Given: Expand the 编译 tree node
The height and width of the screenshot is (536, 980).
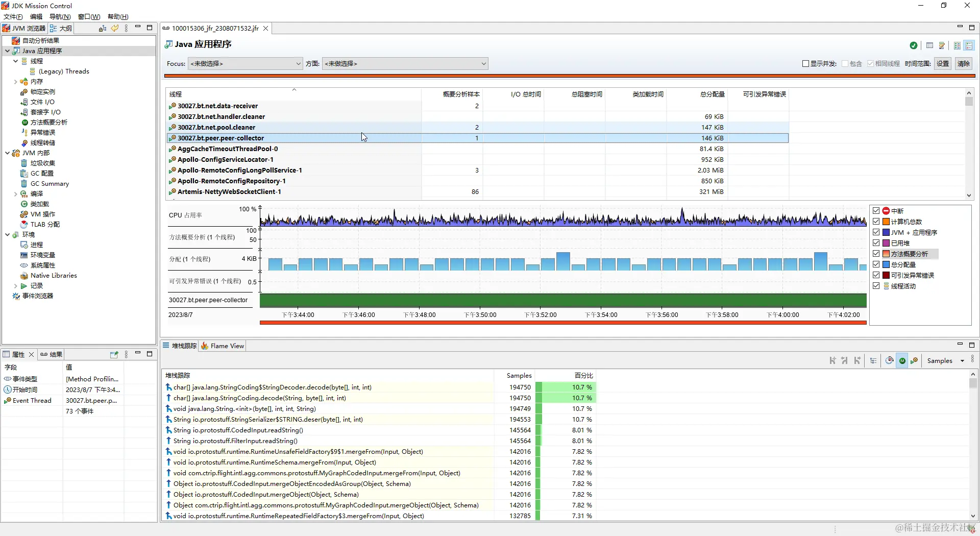Looking at the screenshot, I should [x=15, y=193].
